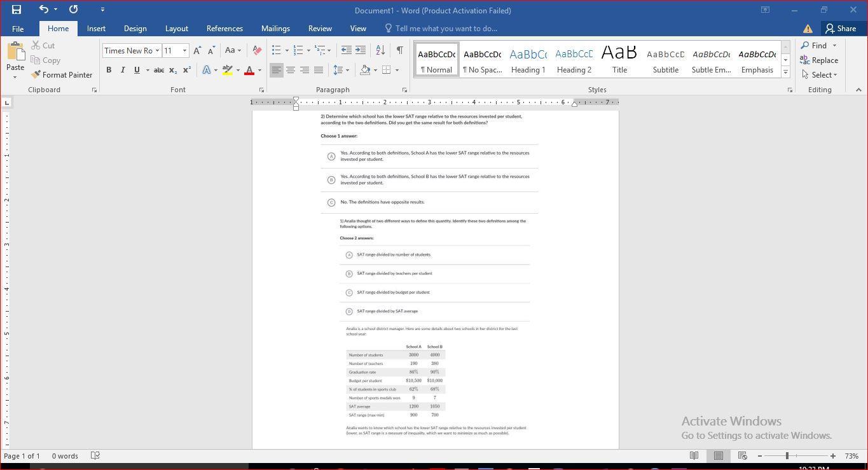Click the Clear All Formatting icon

pos(257,50)
